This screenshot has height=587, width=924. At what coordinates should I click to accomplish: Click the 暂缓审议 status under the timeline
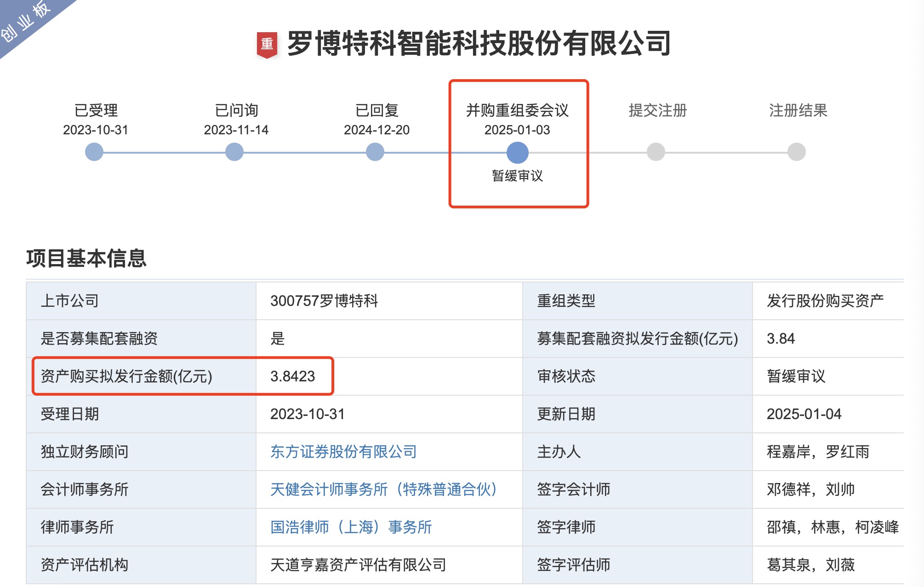pyautogui.click(x=517, y=176)
